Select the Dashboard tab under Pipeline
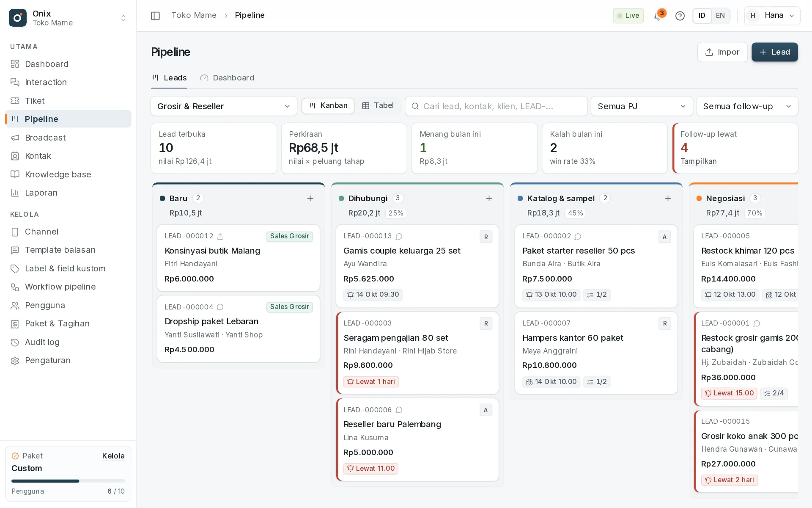812x508 pixels. pos(227,78)
